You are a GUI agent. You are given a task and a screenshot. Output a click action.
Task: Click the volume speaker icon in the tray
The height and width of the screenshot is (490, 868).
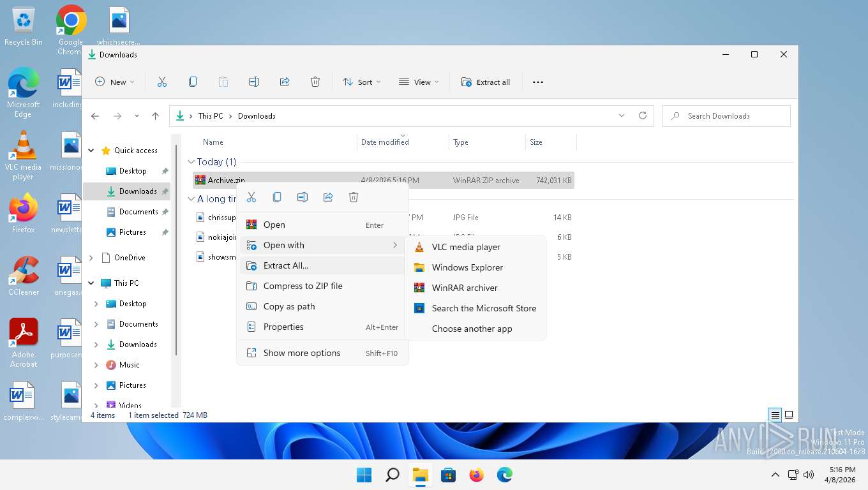tap(809, 475)
